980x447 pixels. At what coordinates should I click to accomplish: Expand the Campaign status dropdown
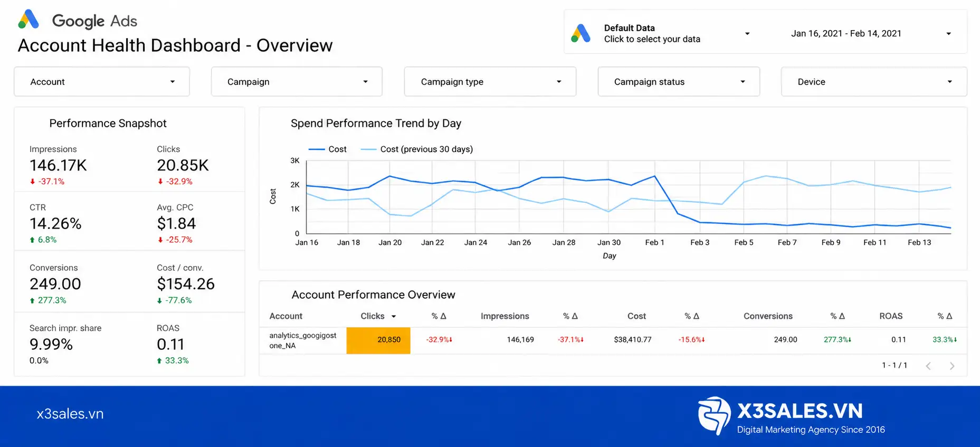coord(679,82)
